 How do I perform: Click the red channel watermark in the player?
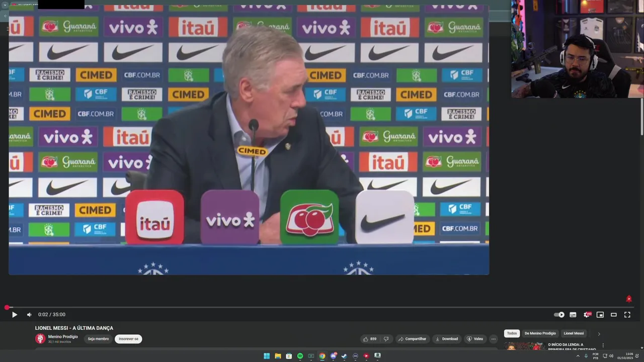[628, 299]
